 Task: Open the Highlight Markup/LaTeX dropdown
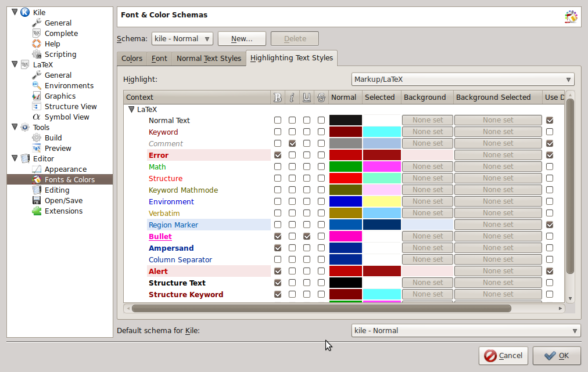462,80
